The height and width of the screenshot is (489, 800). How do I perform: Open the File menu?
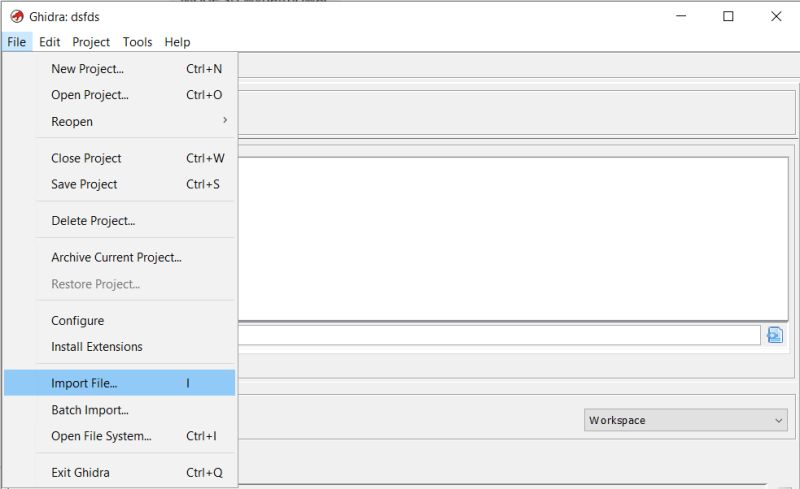coord(16,42)
